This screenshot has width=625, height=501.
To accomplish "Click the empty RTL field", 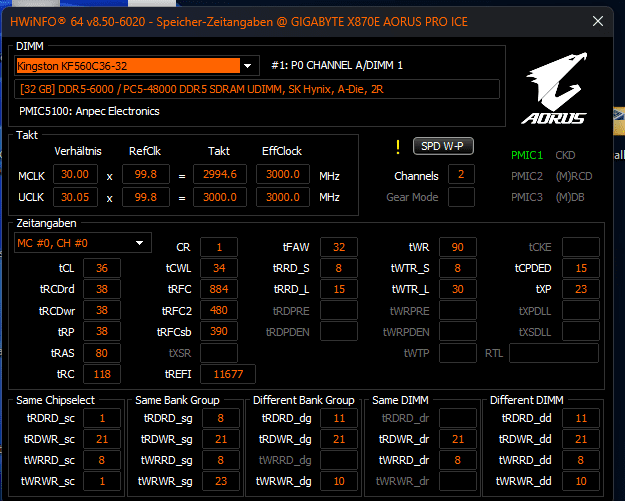I will pyautogui.click(x=554, y=353).
